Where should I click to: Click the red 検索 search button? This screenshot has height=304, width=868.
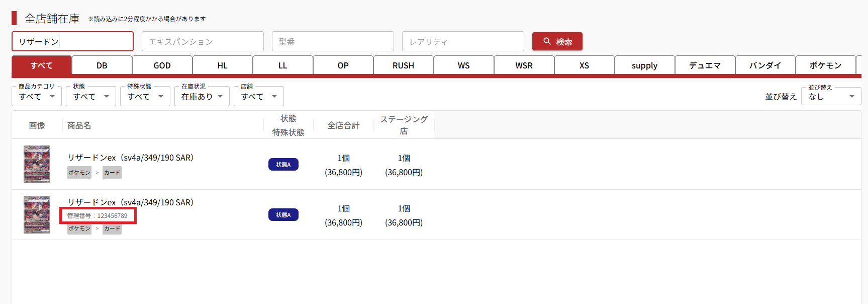(x=557, y=41)
